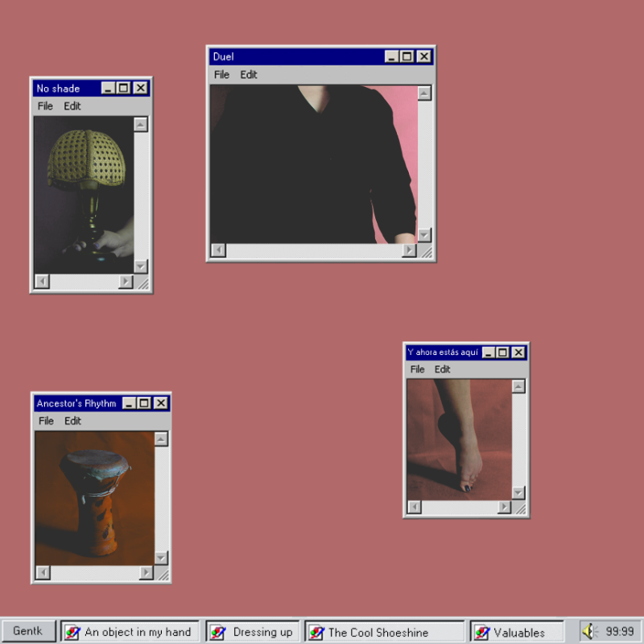Open Edit menu in Y ahora estás aquí window
644x644 pixels.
[442, 369]
